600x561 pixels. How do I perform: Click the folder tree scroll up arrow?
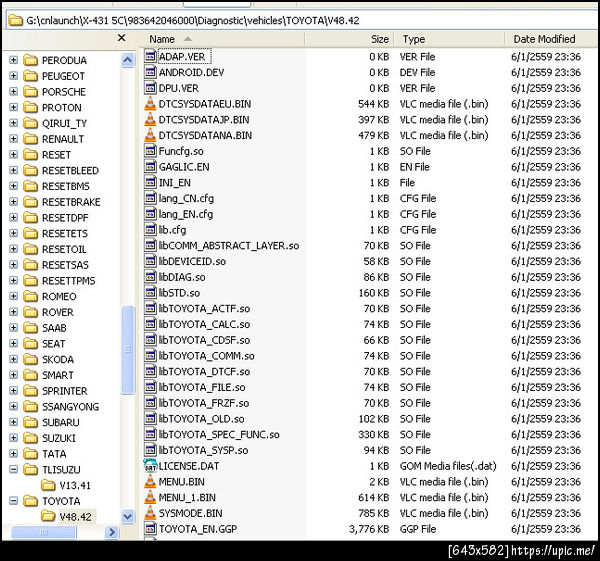click(127, 60)
